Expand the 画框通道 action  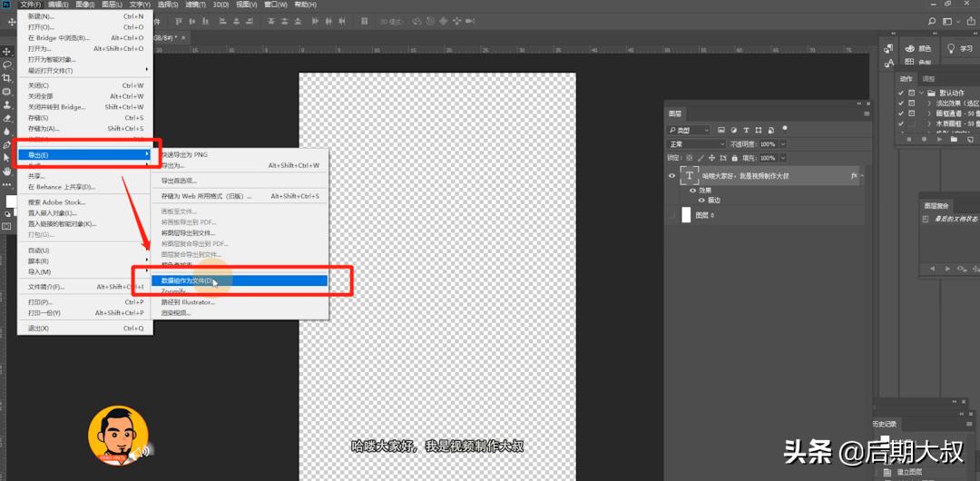pyautogui.click(x=929, y=113)
